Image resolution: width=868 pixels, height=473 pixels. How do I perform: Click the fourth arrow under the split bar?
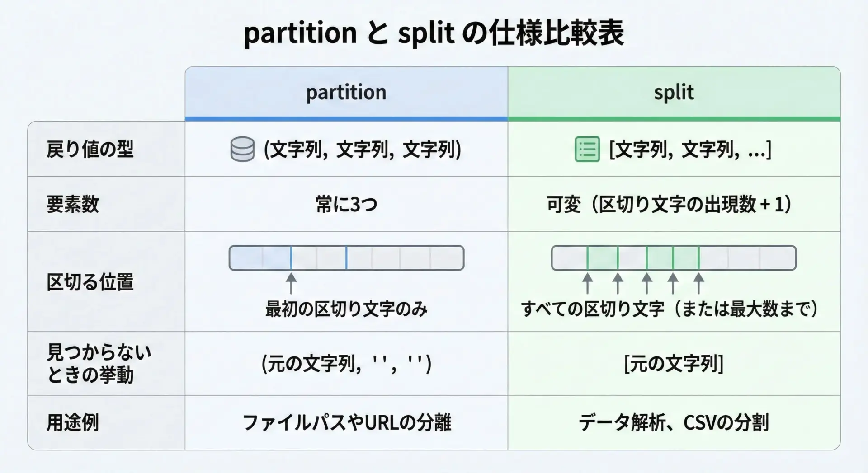coord(673,283)
